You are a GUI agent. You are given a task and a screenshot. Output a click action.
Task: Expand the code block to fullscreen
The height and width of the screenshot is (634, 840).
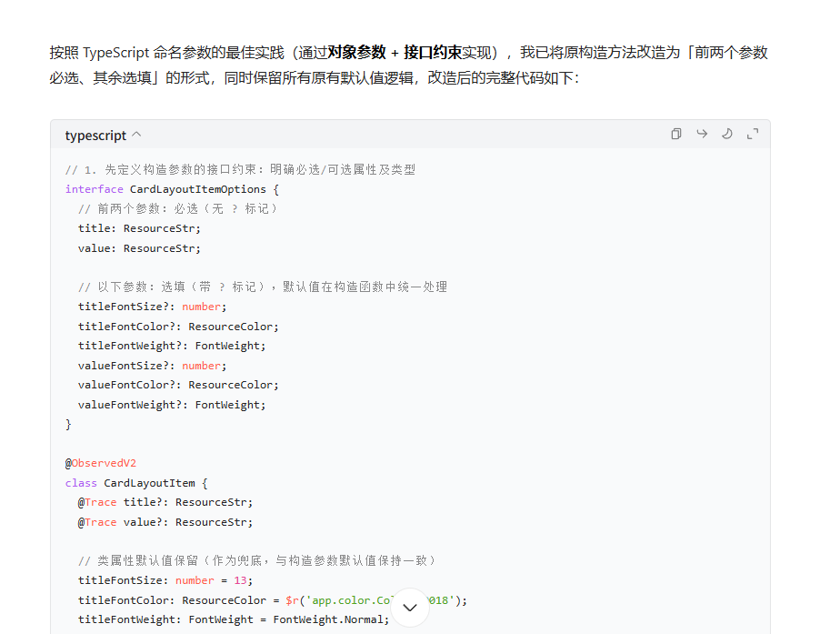point(753,134)
